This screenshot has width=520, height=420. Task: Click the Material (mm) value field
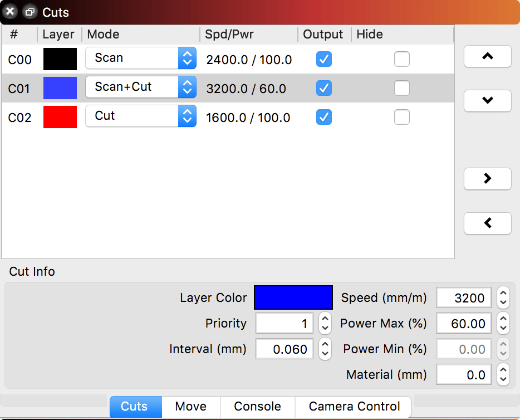pyautogui.click(x=463, y=374)
